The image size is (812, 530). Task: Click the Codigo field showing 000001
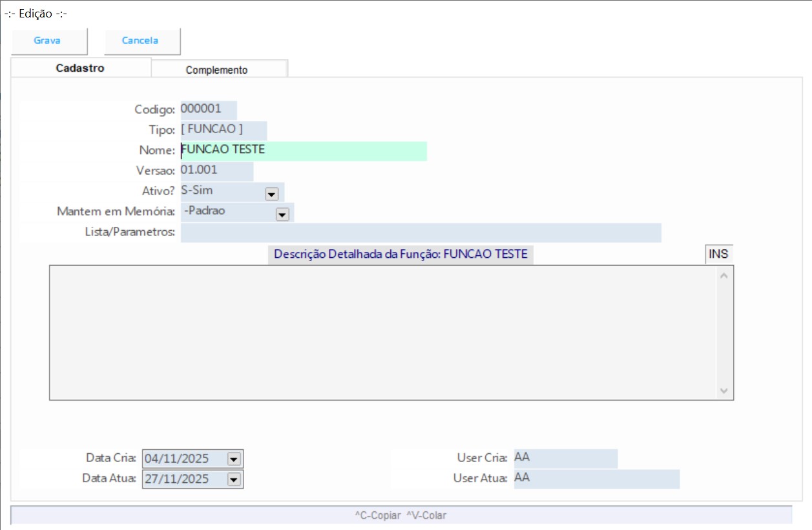pos(208,109)
